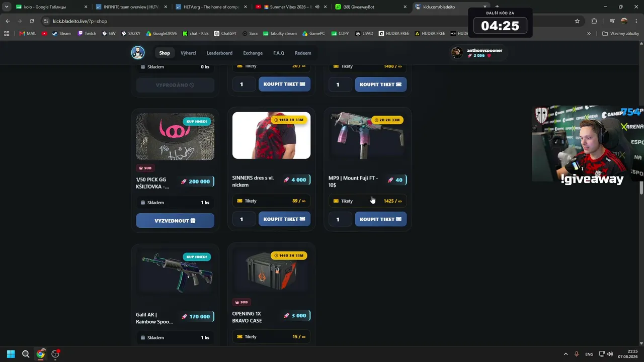Bookmark this page with the star icon
644x362 pixels.
(577, 21)
